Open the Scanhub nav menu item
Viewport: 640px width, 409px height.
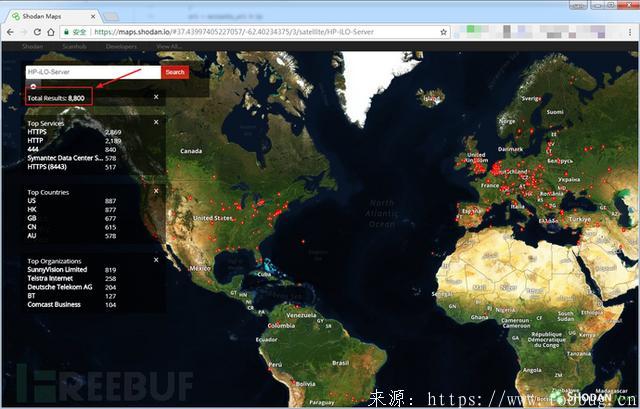tap(75, 46)
